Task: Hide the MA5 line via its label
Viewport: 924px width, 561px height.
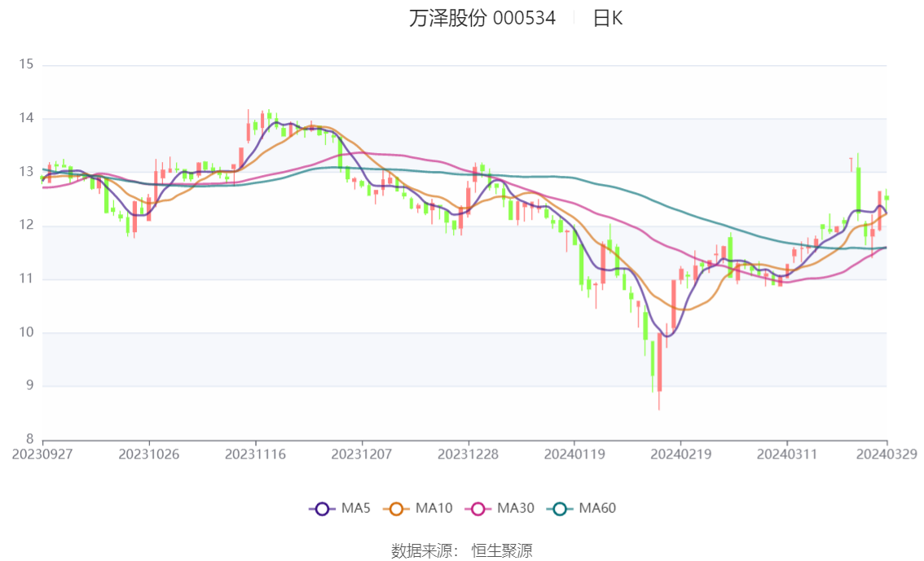Action: (x=355, y=508)
